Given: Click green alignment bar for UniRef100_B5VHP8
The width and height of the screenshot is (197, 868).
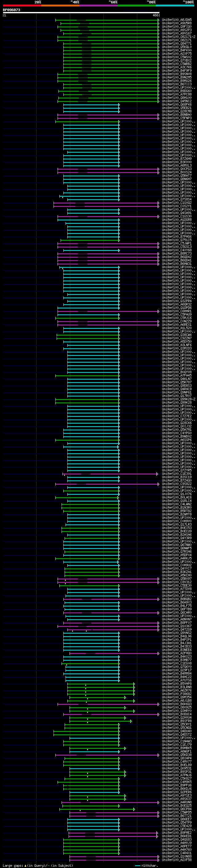Looking at the screenshot, I should tap(101, 684).
